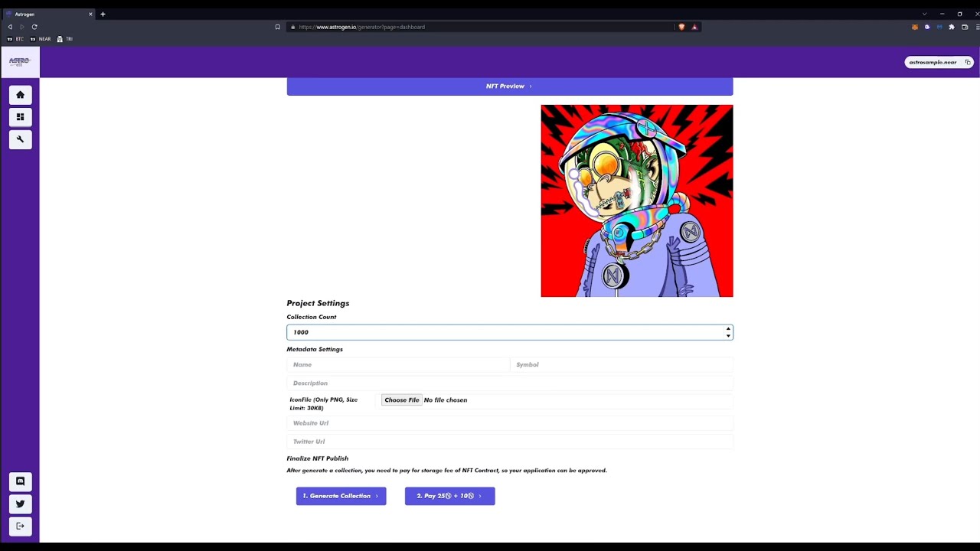Open the Discord link icon in sidebar
The width and height of the screenshot is (980, 551).
[x=20, y=481]
